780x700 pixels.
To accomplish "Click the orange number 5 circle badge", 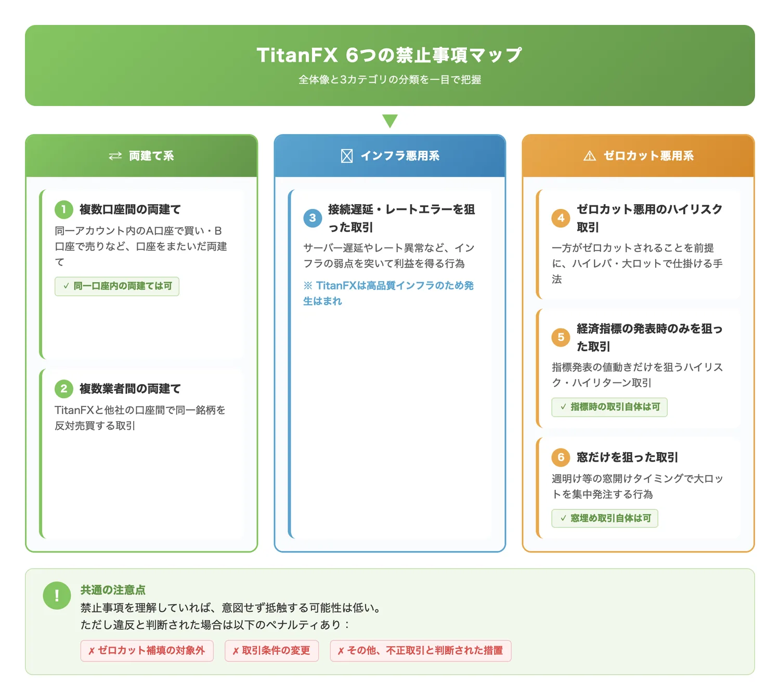I will click(x=561, y=337).
